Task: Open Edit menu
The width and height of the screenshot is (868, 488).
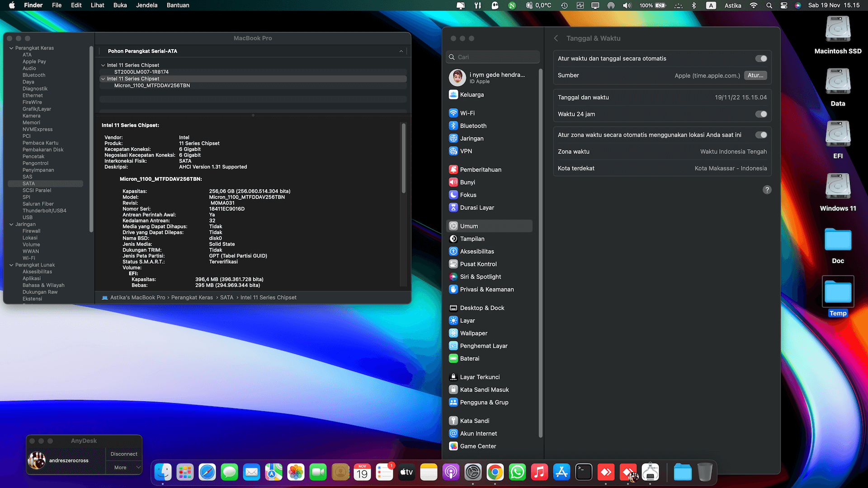Action: [x=76, y=5]
